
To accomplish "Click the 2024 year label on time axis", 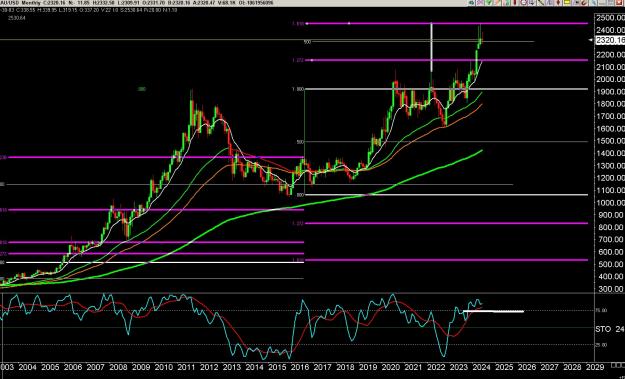I will point(482,367).
